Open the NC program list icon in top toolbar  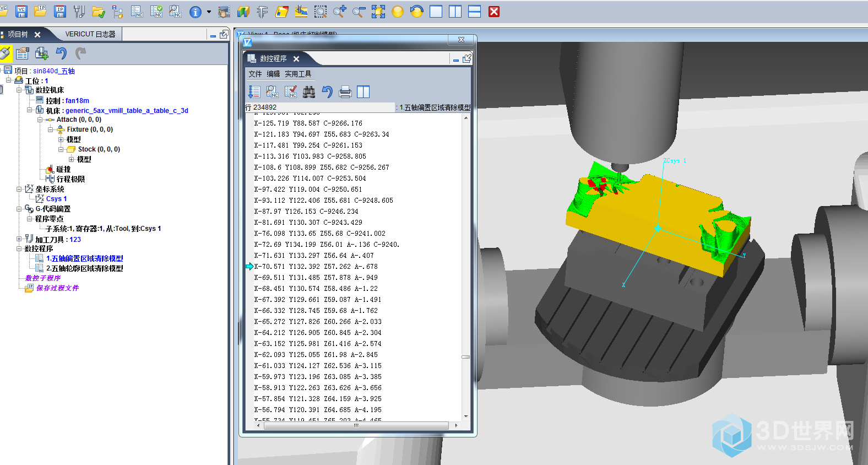137,11
